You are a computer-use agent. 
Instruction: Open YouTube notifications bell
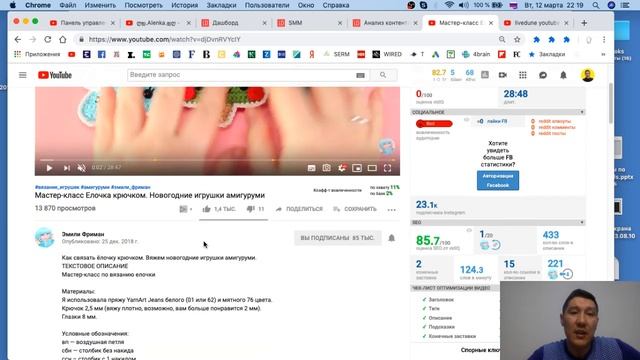(x=563, y=75)
